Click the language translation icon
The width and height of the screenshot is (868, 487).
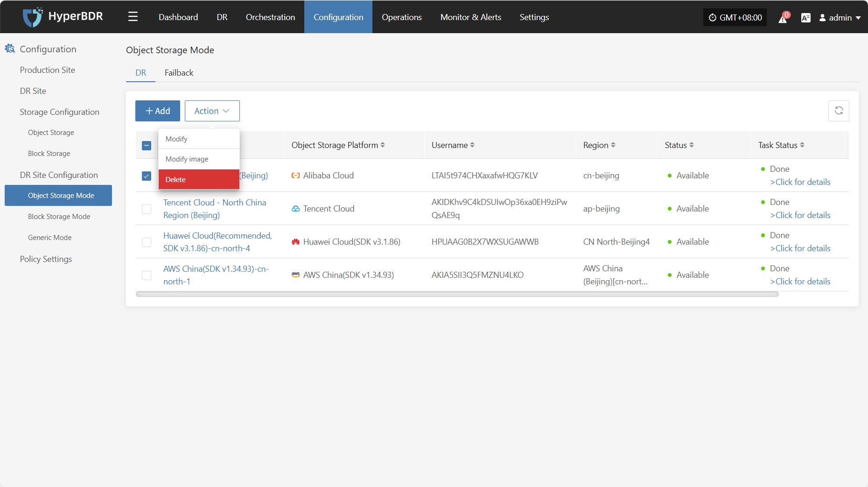pyautogui.click(x=805, y=18)
